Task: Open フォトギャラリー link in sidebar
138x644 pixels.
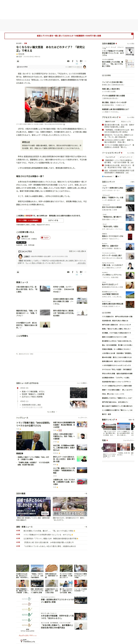Action: [129, 440]
